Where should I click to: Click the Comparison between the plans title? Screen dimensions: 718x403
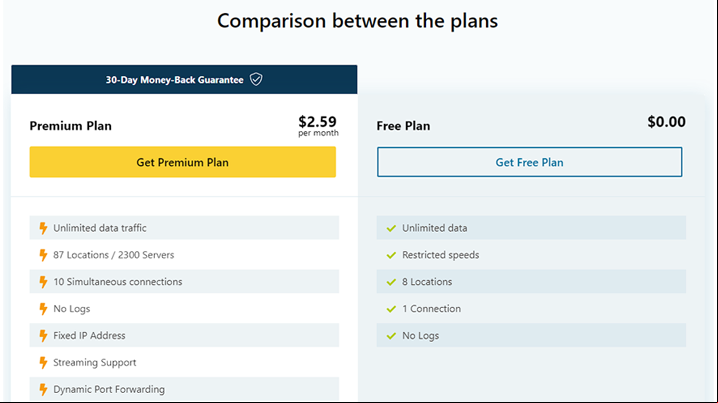tap(357, 21)
